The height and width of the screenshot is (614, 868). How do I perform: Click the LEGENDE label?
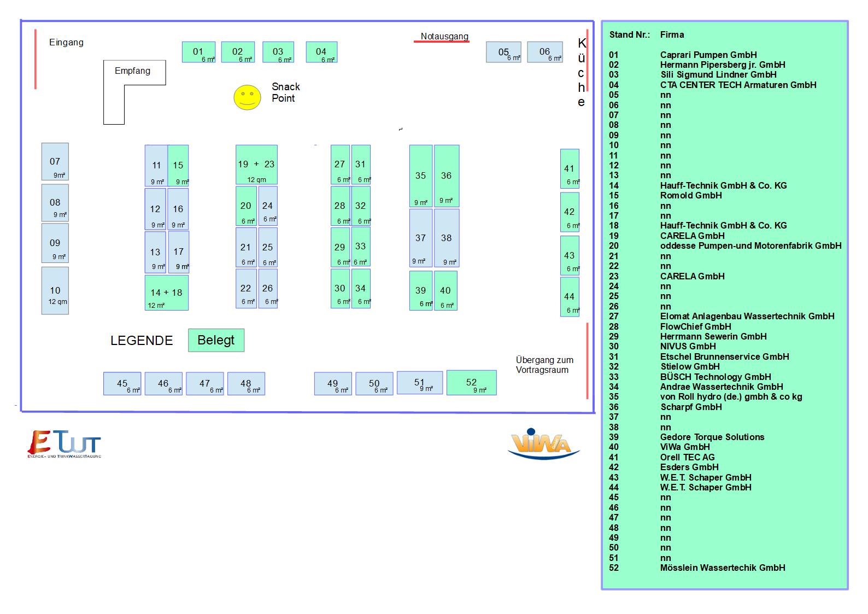pos(142,341)
